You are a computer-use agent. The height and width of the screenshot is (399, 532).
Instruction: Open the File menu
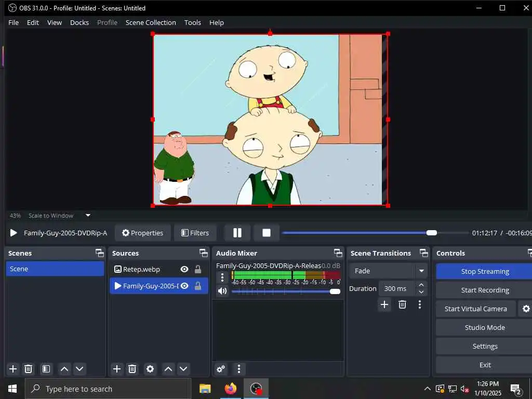(14, 22)
